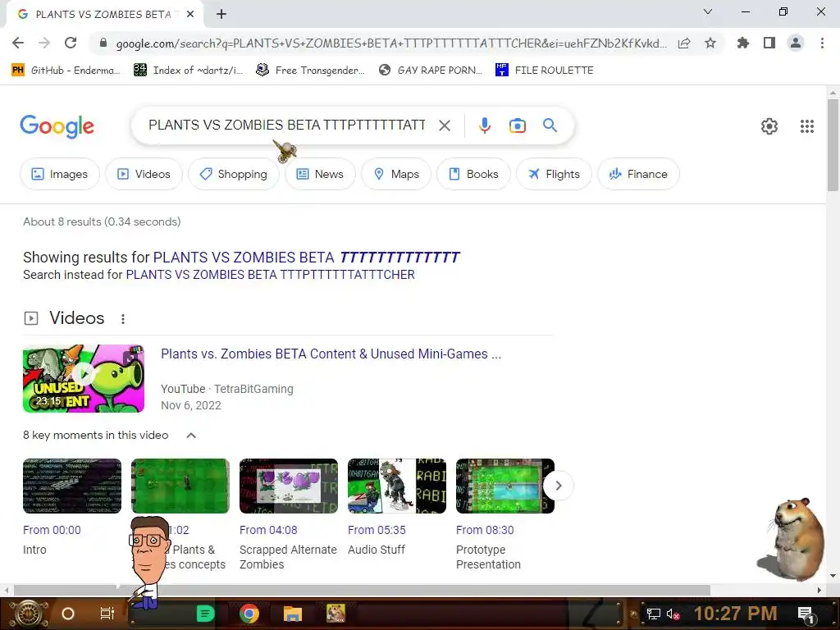Open the corrected search suggestion link
This screenshot has height=630, width=840.
point(306,257)
